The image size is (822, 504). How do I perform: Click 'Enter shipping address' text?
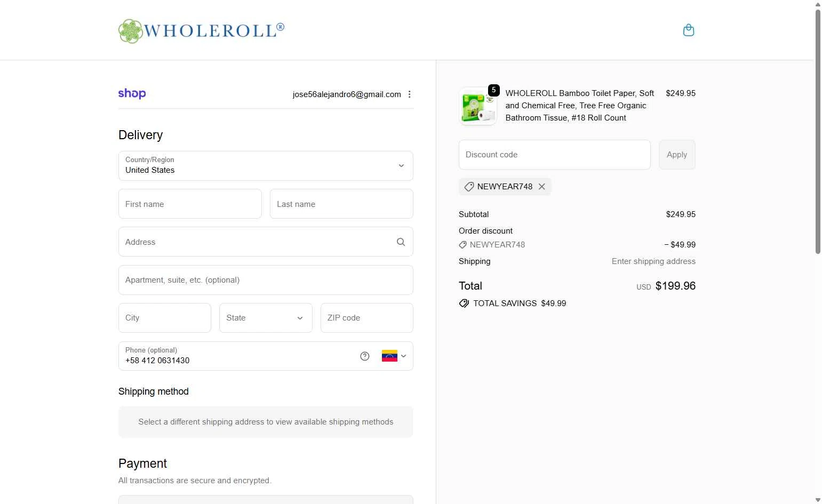653,261
